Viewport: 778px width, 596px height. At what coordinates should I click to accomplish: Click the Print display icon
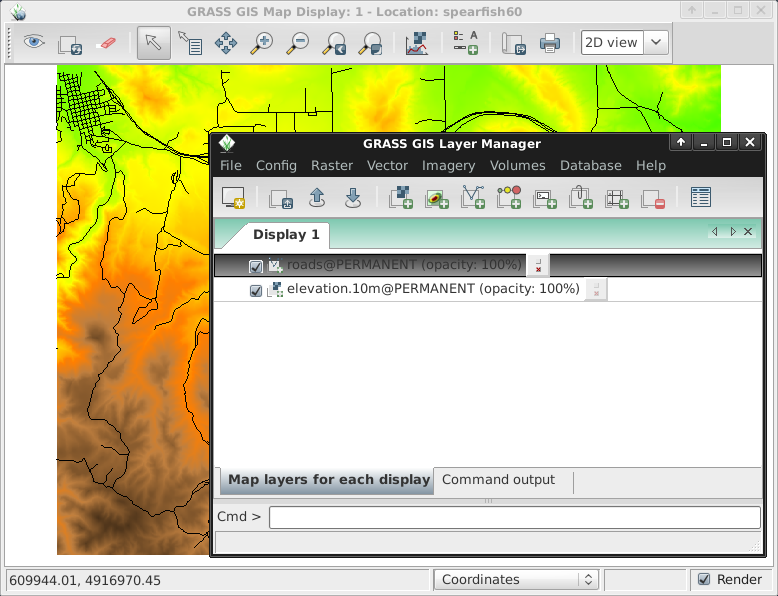pyautogui.click(x=549, y=43)
